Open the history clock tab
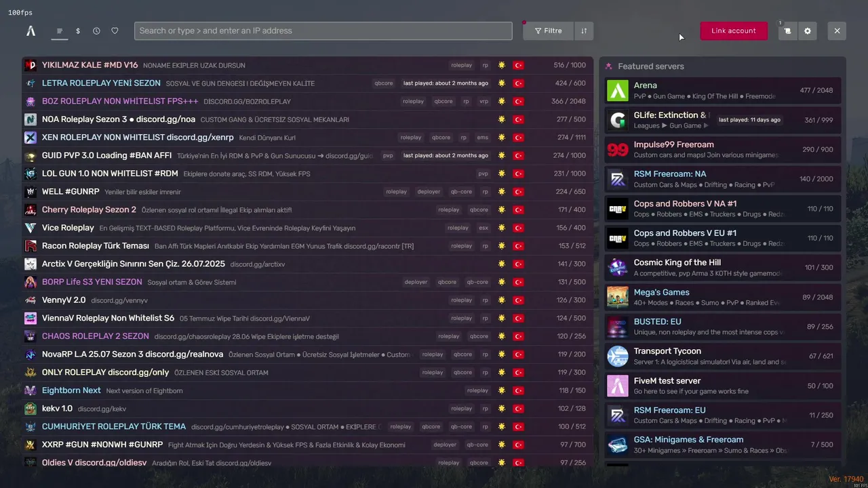The width and height of the screenshot is (868, 488). point(96,30)
